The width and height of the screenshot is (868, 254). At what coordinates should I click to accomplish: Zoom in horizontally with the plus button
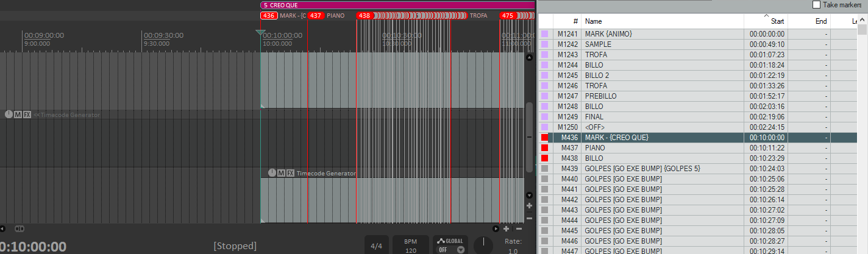click(506, 229)
